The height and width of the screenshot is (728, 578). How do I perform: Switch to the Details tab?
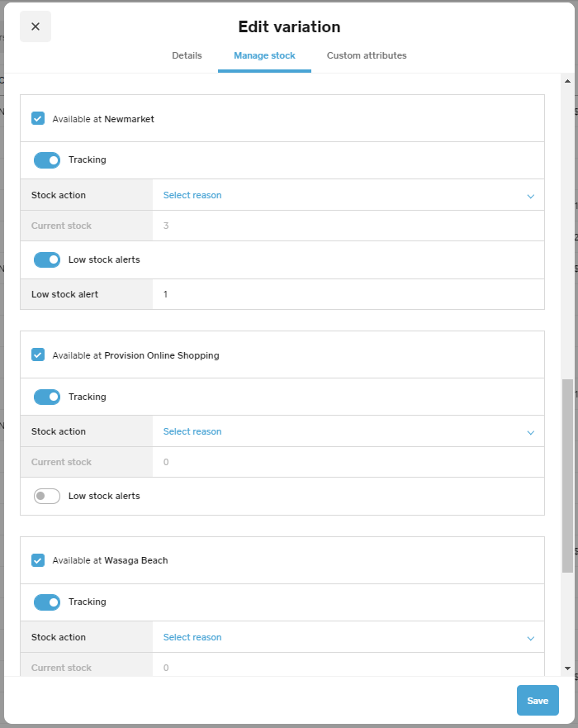pyautogui.click(x=187, y=55)
